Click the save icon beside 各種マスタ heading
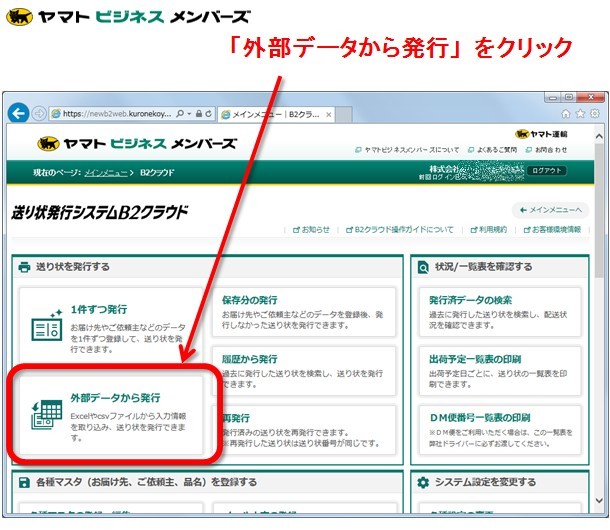The height and width of the screenshot is (530, 610). [x=24, y=483]
